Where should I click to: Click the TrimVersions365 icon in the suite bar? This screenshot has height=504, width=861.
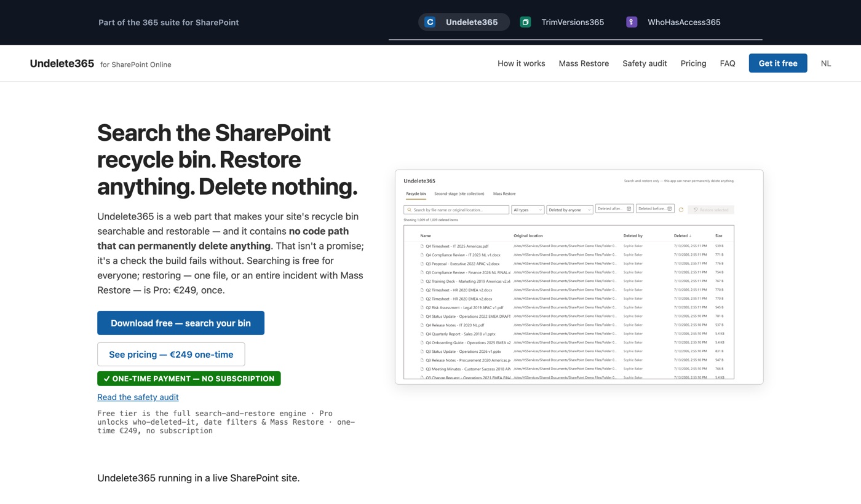tap(525, 22)
